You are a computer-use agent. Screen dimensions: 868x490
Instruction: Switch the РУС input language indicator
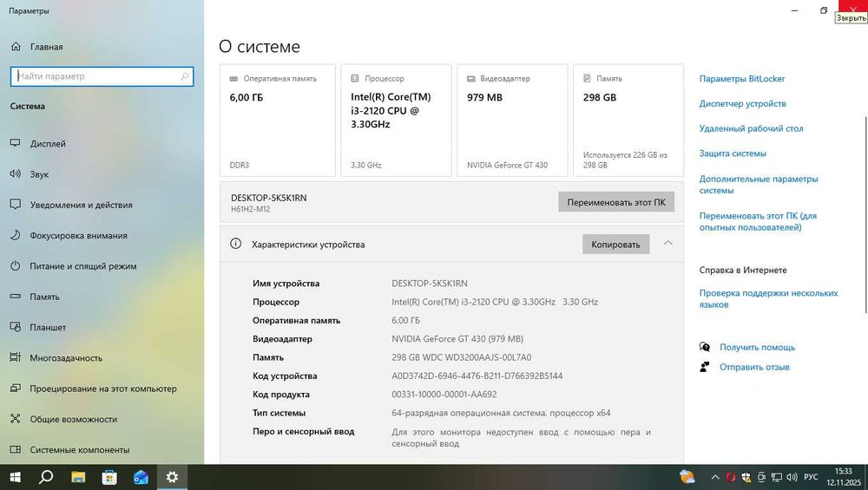(x=811, y=477)
